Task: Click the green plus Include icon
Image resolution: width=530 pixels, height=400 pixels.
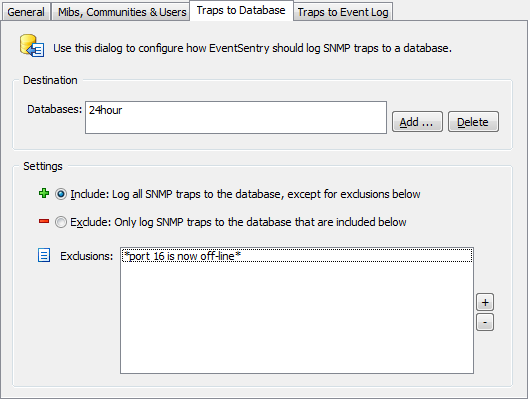Action: (x=44, y=193)
